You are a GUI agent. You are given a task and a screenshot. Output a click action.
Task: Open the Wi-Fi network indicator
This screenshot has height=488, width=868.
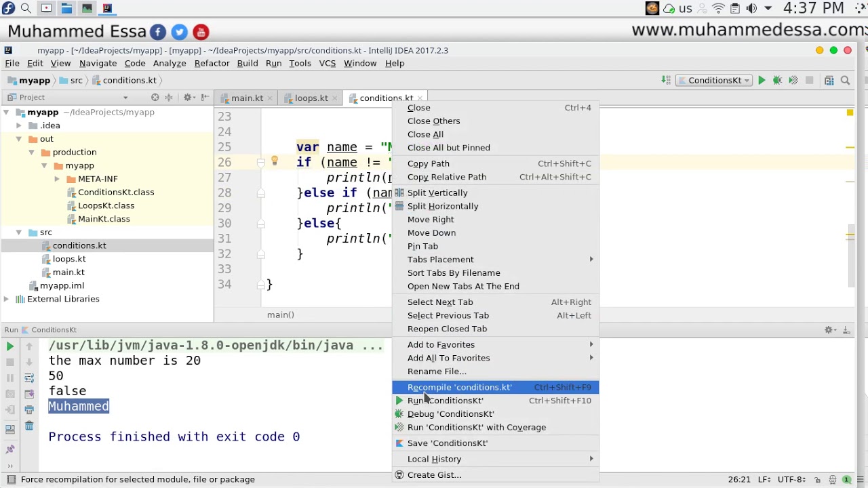(718, 8)
